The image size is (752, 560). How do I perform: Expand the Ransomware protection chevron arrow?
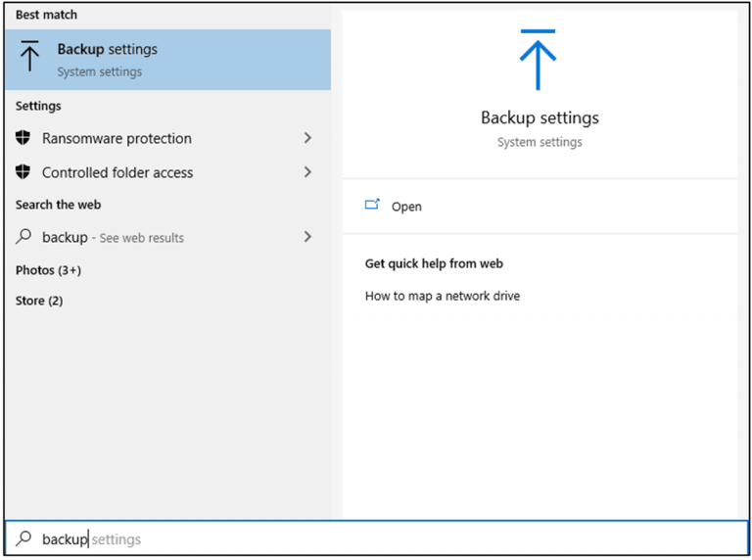[x=307, y=138]
